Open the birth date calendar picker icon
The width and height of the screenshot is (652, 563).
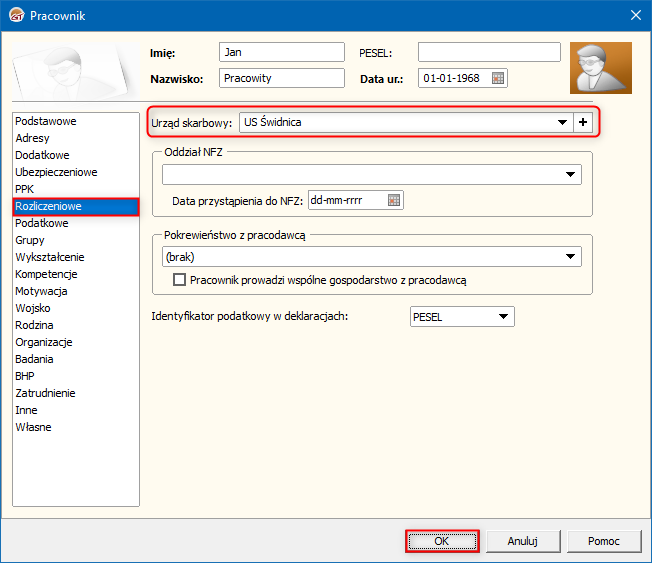[x=498, y=78]
